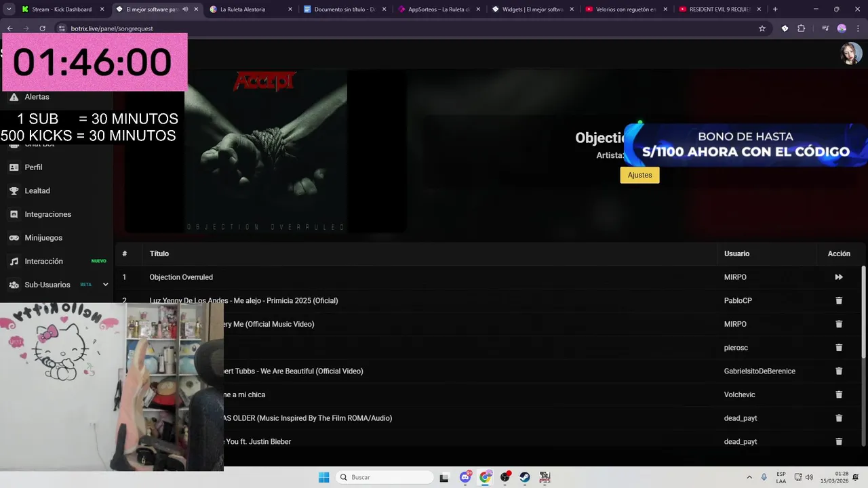
Task: Click the Alertas warning icon
Action: click(14, 97)
